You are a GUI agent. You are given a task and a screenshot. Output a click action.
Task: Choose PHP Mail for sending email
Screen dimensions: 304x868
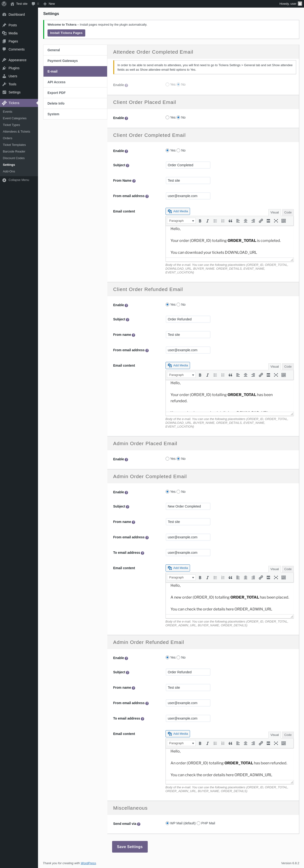[x=199, y=823]
